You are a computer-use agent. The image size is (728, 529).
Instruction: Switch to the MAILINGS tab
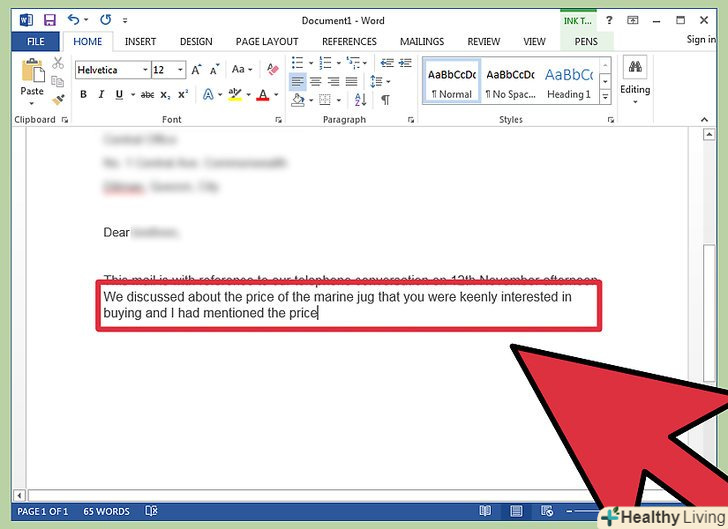(422, 41)
